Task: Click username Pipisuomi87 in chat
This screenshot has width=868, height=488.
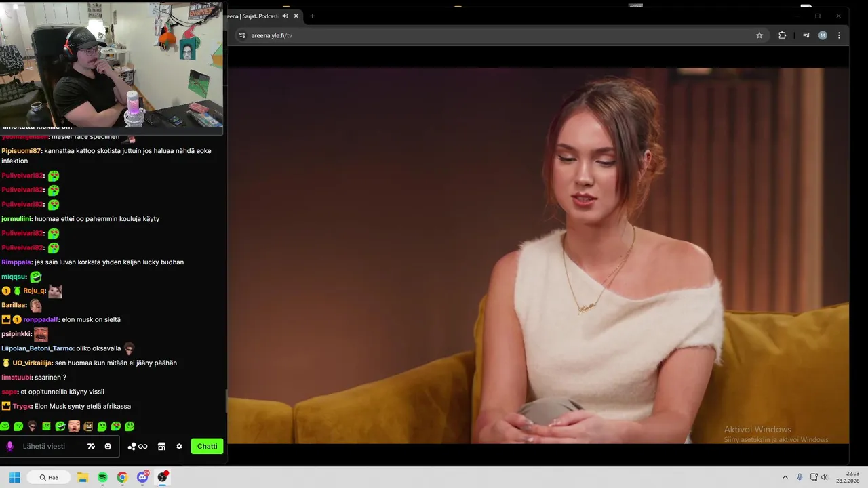Action: tap(21, 151)
